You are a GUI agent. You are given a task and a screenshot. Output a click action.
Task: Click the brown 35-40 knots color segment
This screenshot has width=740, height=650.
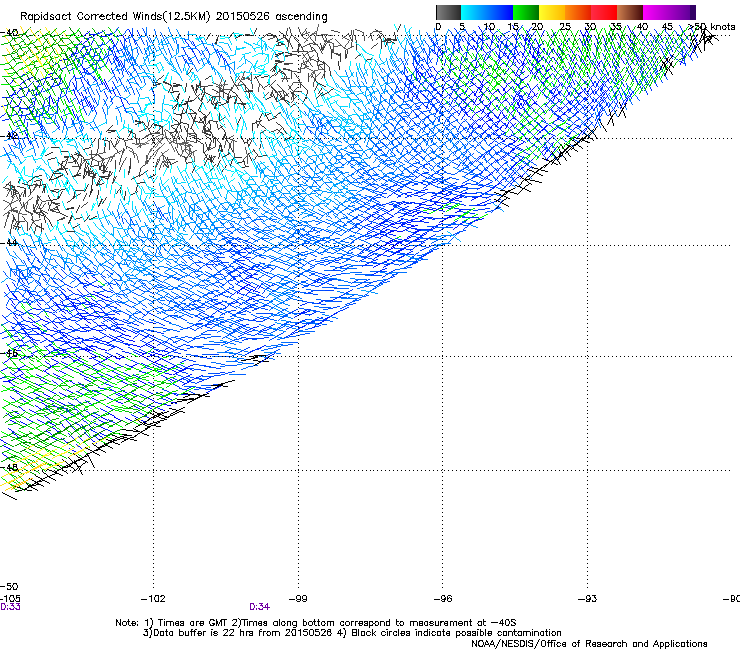(x=630, y=12)
